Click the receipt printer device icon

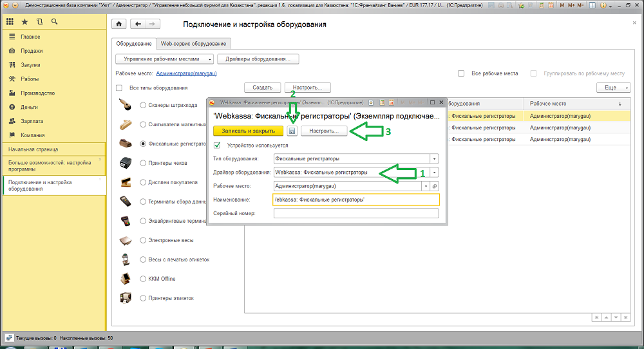click(126, 163)
